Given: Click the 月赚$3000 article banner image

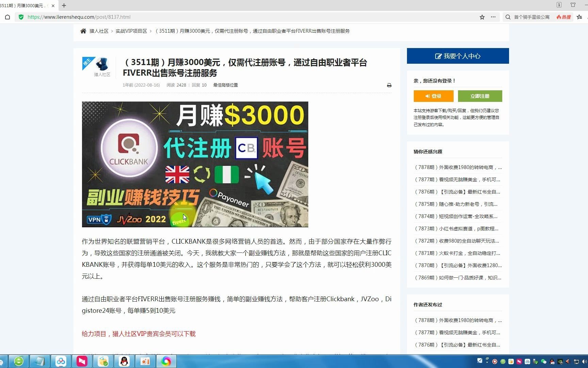Looking at the screenshot, I should (x=195, y=164).
